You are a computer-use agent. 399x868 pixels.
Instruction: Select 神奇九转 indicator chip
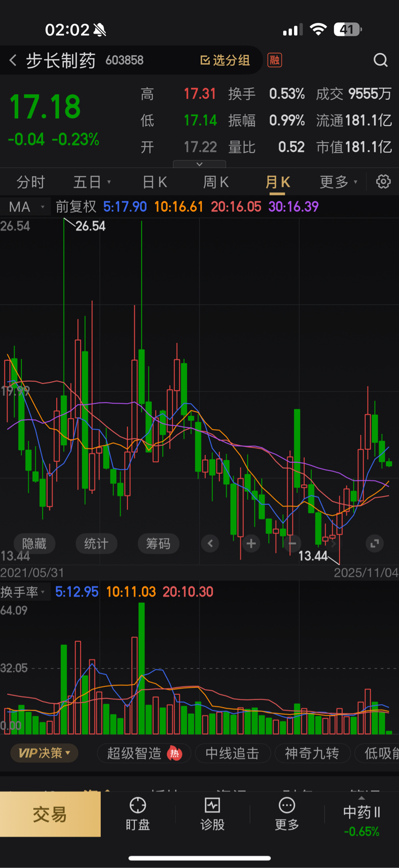point(312,753)
